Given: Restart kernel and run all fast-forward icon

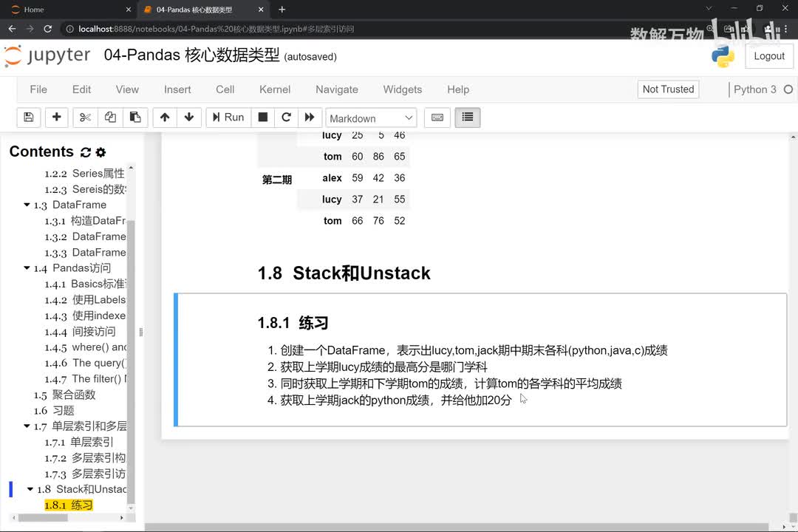Looking at the screenshot, I should click(x=310, y=117).
